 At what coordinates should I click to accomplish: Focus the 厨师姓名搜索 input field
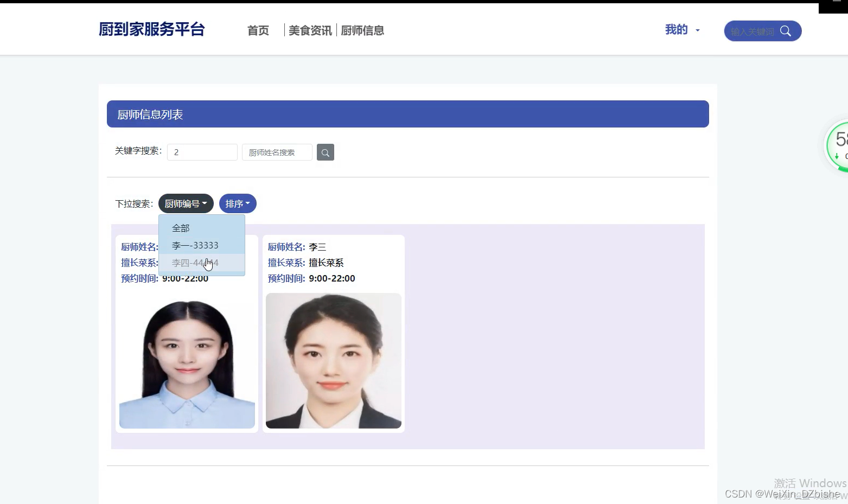277,152
